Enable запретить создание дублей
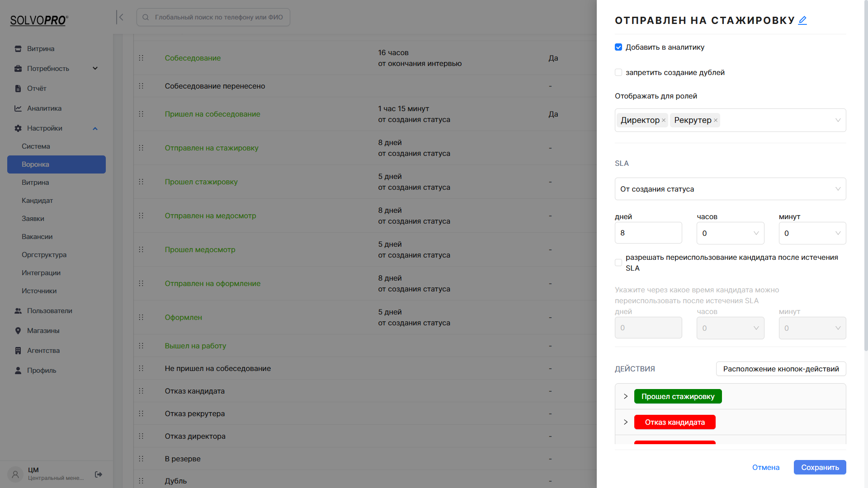The image size is (868, 488). (x=618, y=72)
